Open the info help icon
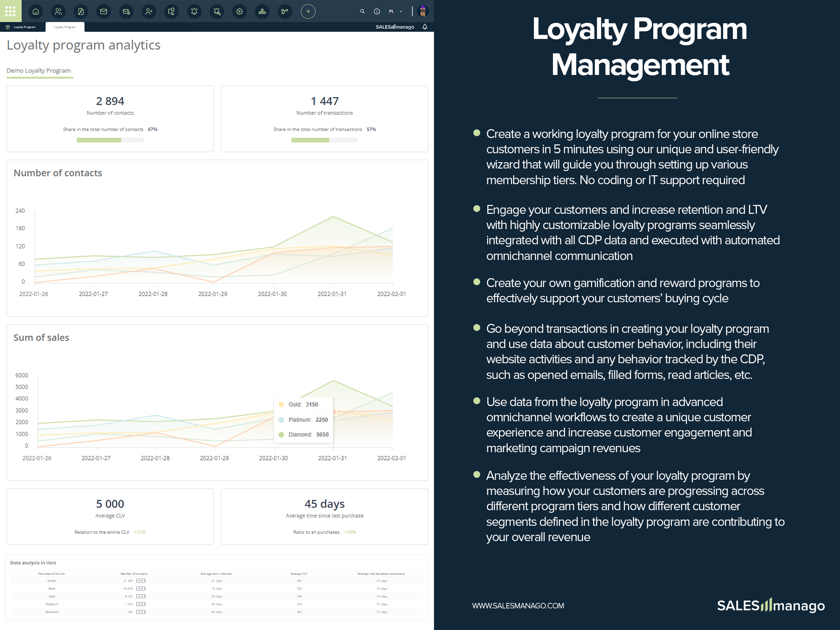Viewport: 840px width, 630px height. [x=377, y=11]
